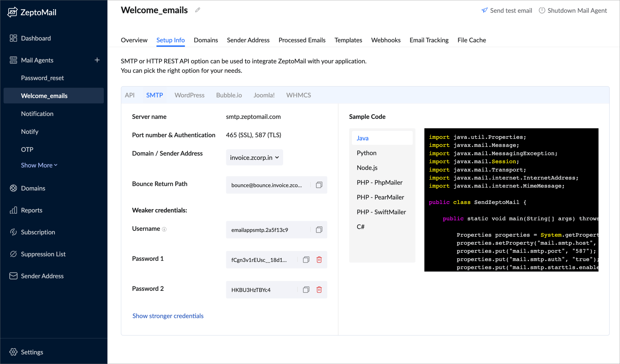This screenshot has height=364, width=620.
Task: Copy Password 2 to clipboard
Action: point(306,290)
